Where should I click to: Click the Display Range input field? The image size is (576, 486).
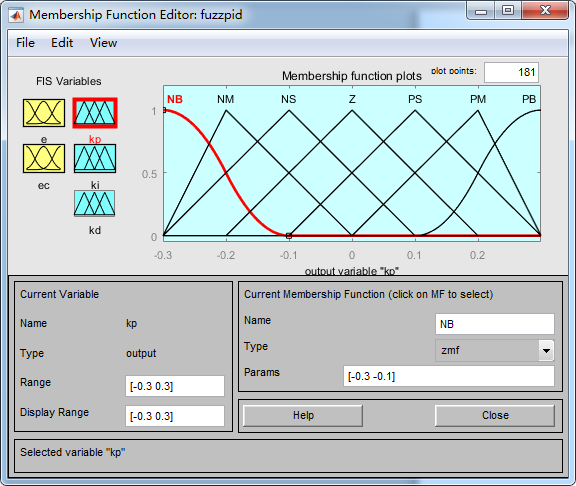pyautogui.click(x=175, y=416)
